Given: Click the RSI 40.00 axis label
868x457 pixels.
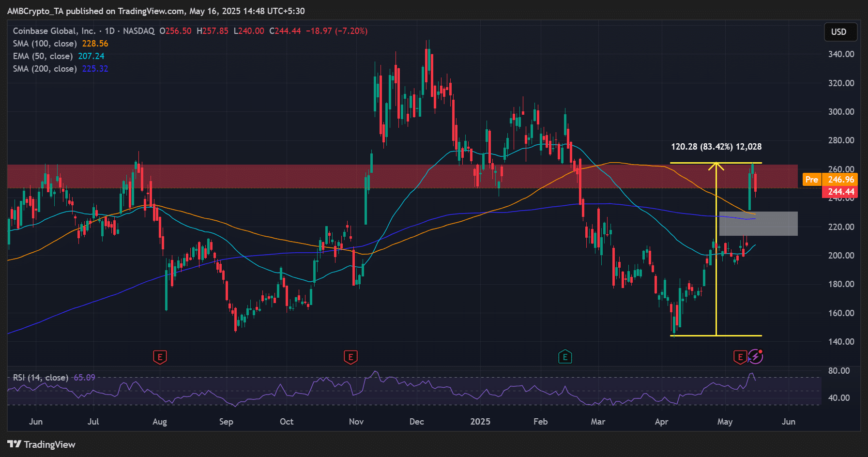Looking at the screenshot, I should click(839, 398).
